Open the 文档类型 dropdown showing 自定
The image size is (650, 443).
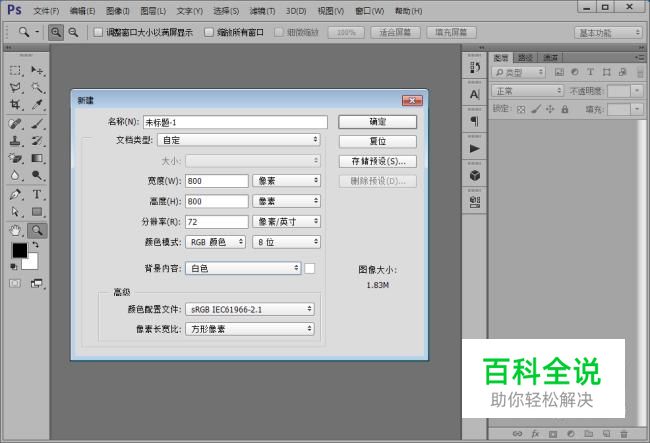(239, 140)
